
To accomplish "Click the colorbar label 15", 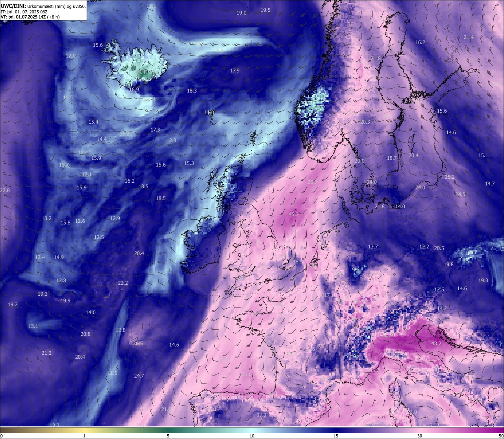I will tap(336, 436).
